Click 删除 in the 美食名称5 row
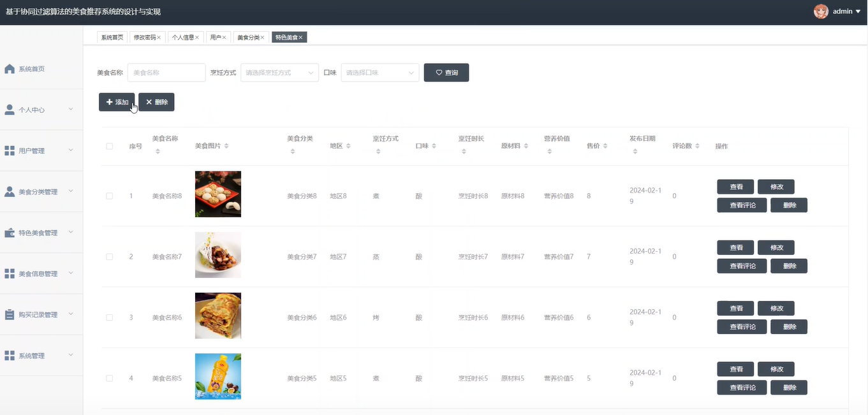868x415 pixels. pos(789,388)
